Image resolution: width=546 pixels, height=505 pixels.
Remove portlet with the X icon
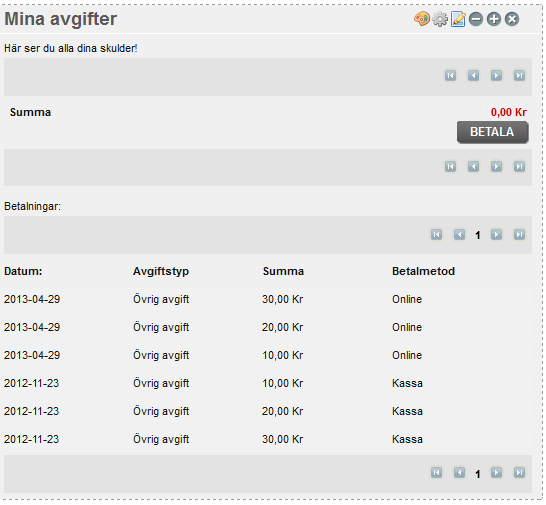(x=512, y=19)
